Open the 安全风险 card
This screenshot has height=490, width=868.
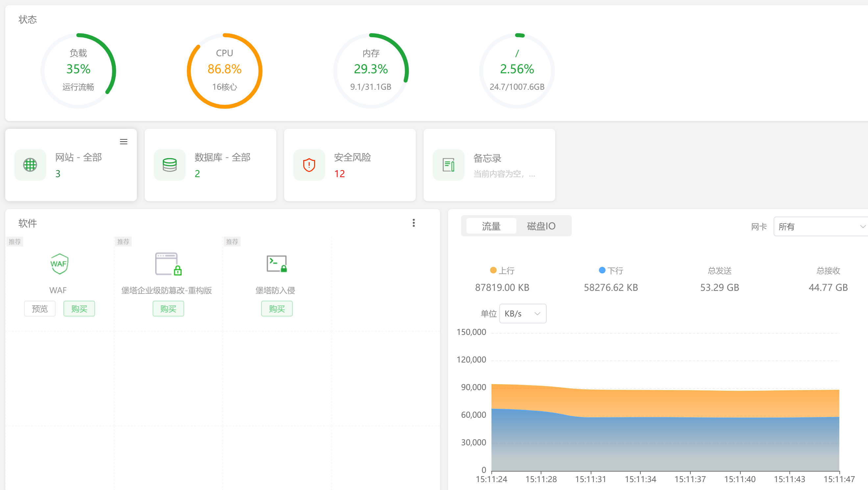coord(350,165)
